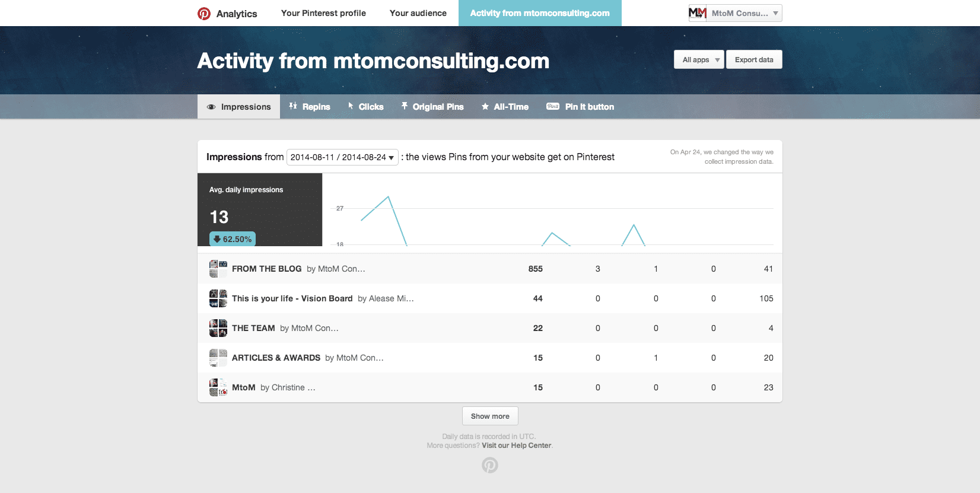
Task: Open the Visit our Help Center link
Action: pyautogui.click(x=516, y=446)
